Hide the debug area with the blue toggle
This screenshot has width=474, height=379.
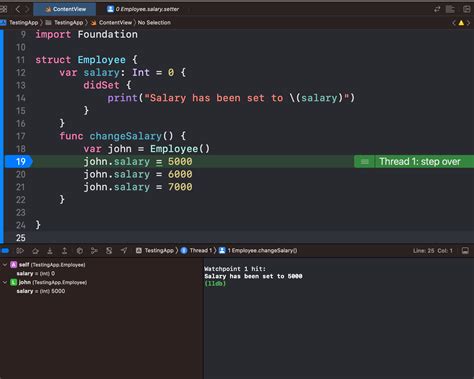(x=5, y=251)
